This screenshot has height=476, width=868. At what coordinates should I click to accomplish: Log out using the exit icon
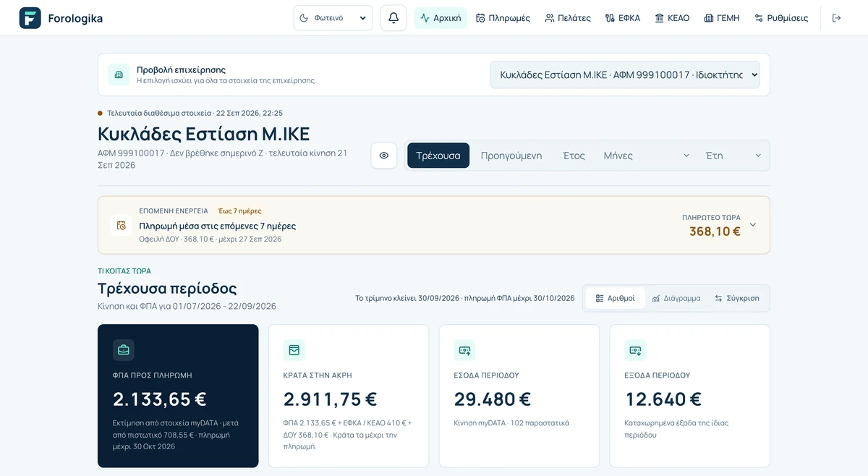click(837, 18)
